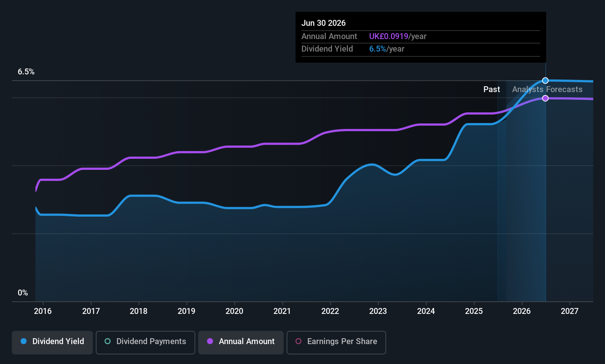
Task: Click the purple annual amount data point
Action: [545, 98]
